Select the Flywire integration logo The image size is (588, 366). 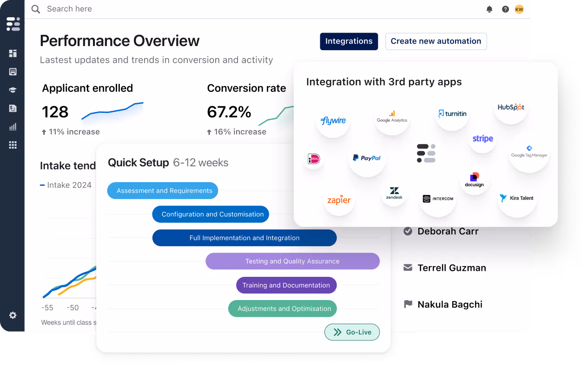click(333, 121)
